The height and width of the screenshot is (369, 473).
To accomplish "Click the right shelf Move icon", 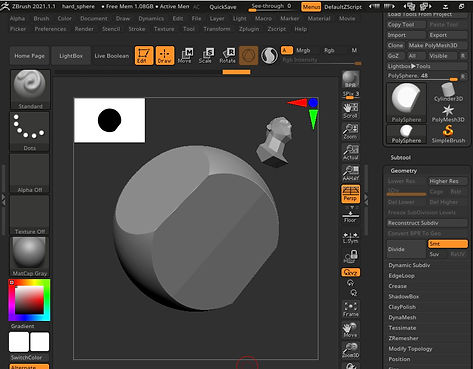I will 350,330.
